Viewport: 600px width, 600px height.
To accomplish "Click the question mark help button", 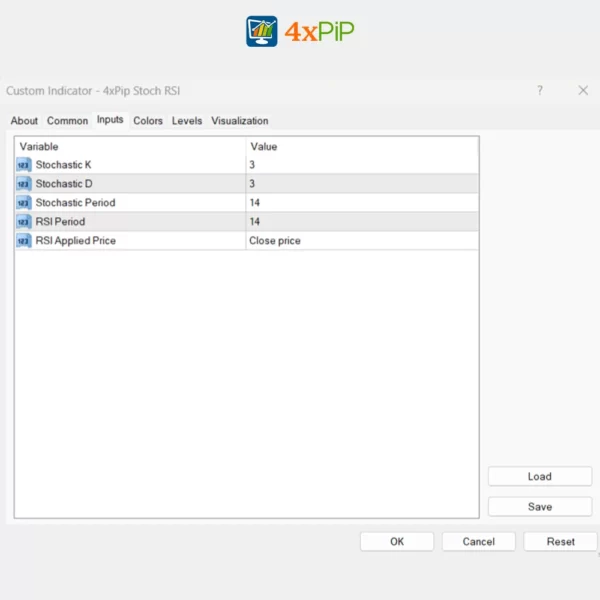I will tap(540, 90).
